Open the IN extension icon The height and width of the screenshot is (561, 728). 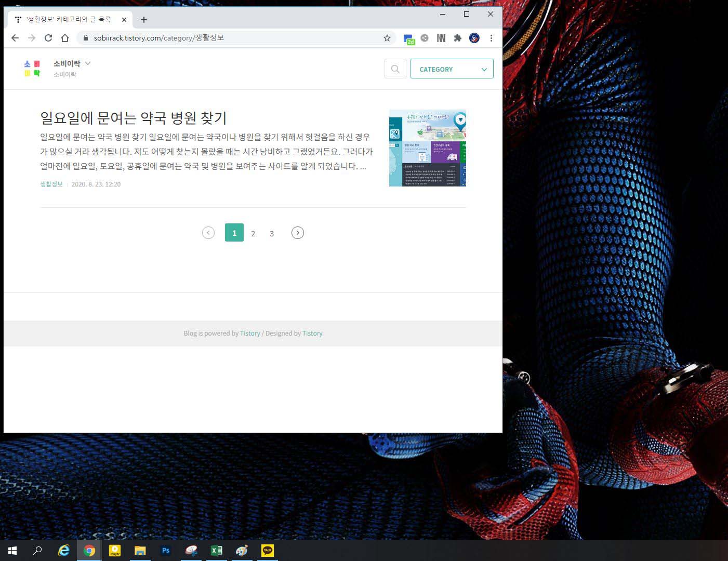[441, 38]
